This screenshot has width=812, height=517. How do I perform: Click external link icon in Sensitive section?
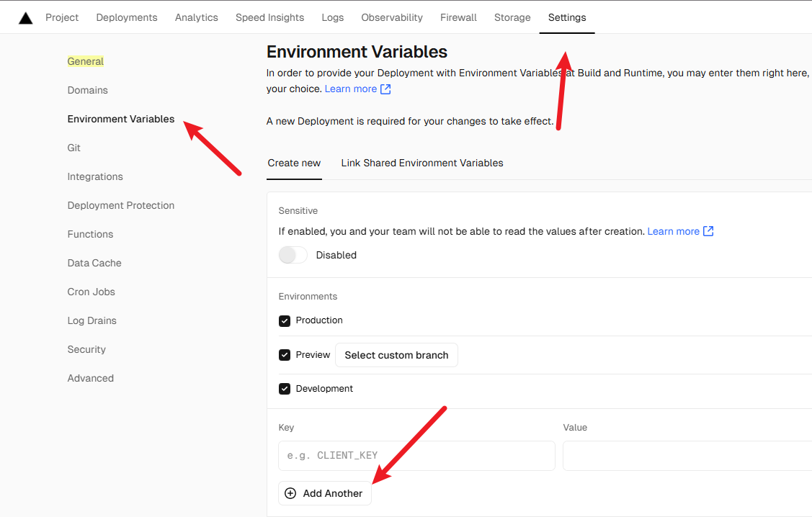(708, 231)
